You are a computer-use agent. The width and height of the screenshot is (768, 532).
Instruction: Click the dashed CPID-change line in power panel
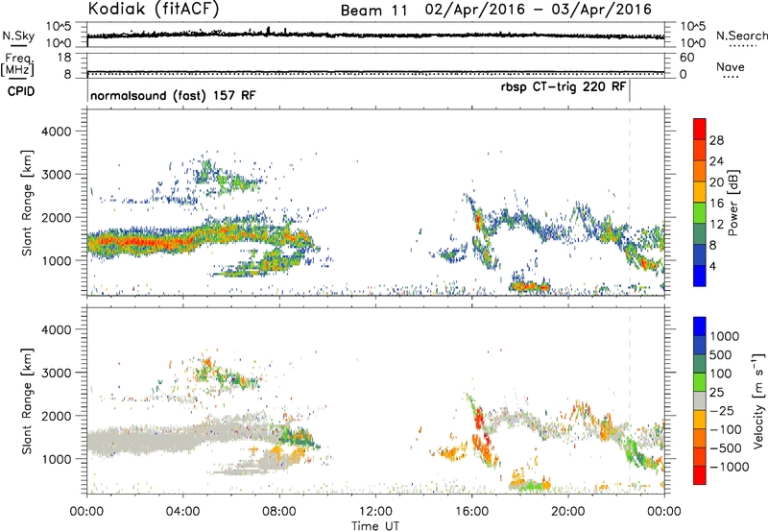click(630, 203)
